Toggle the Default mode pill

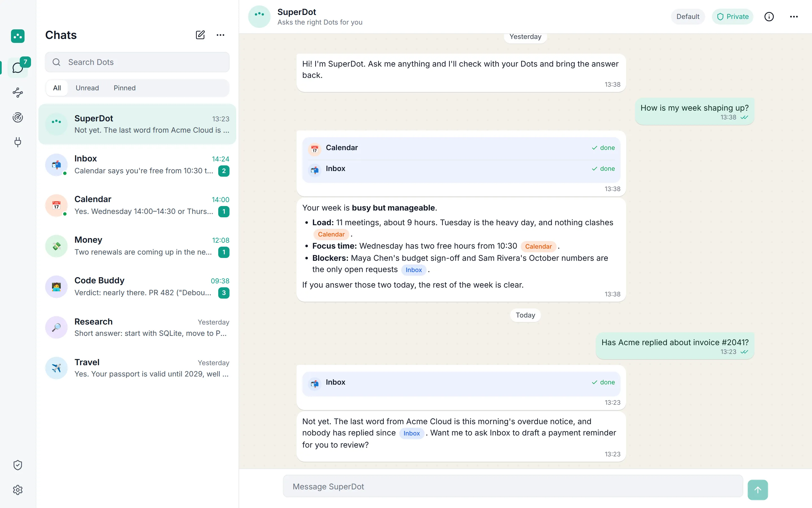(x=688, y=17)
